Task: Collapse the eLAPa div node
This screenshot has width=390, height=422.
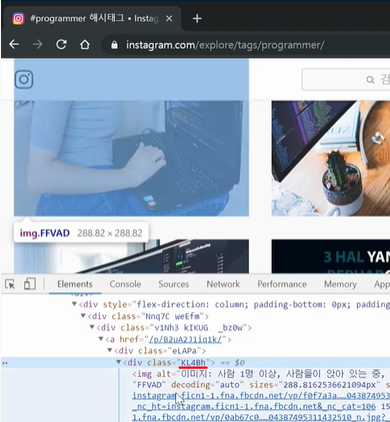Action: (x=110, y=350)
